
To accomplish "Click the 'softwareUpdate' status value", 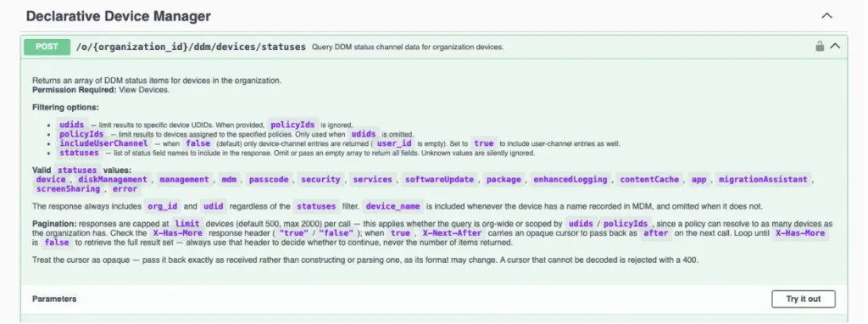I will coord(440,180).
